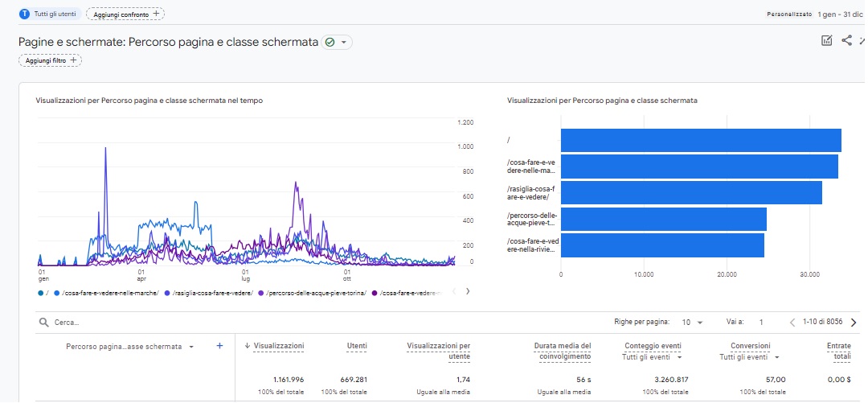Toggle the /rasiglia-cosa-fare-e-vedere/ legend series
Image resolution: width=868 pixels, height=403 pixels.
tap(209, 293)
